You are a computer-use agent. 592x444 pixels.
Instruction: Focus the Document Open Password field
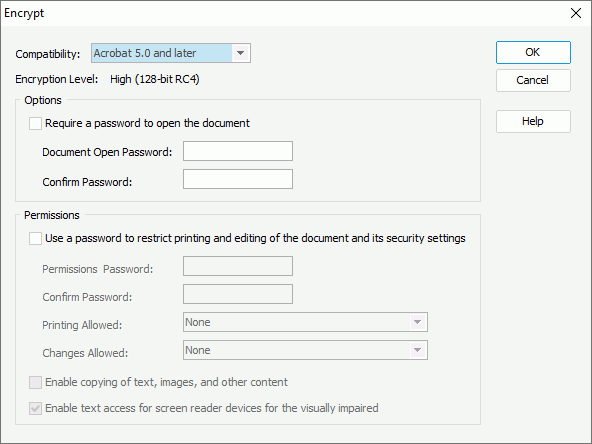click(238, 151)
